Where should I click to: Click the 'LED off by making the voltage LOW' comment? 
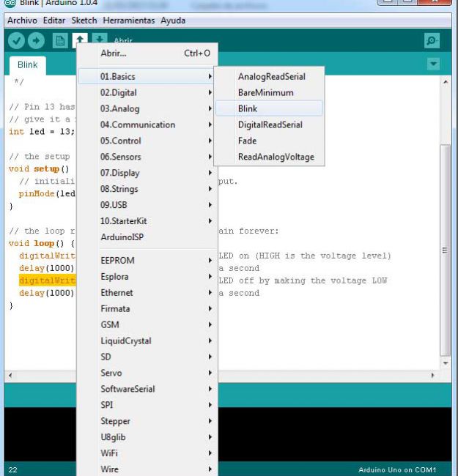(303, 280)
